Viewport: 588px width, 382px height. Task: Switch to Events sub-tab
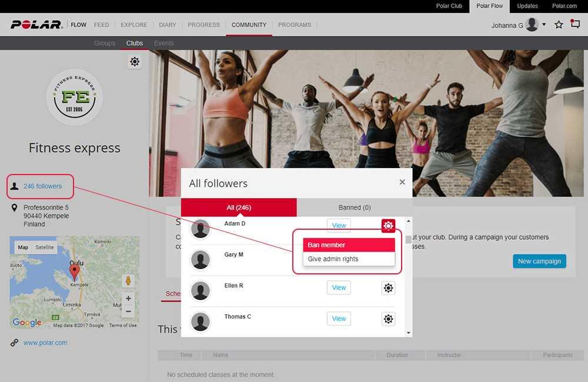pyautogui.click(x=163, y=43)
